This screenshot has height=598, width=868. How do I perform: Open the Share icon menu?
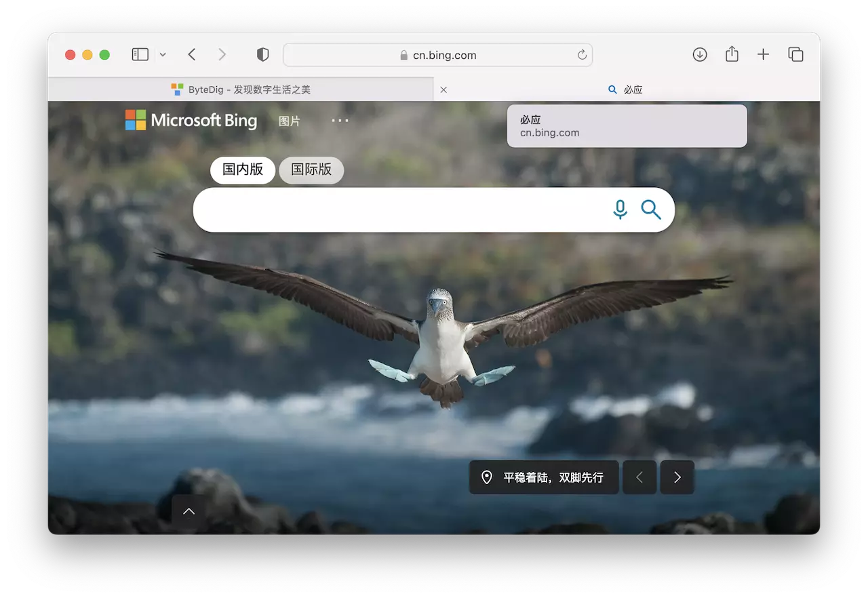point(732,54)
